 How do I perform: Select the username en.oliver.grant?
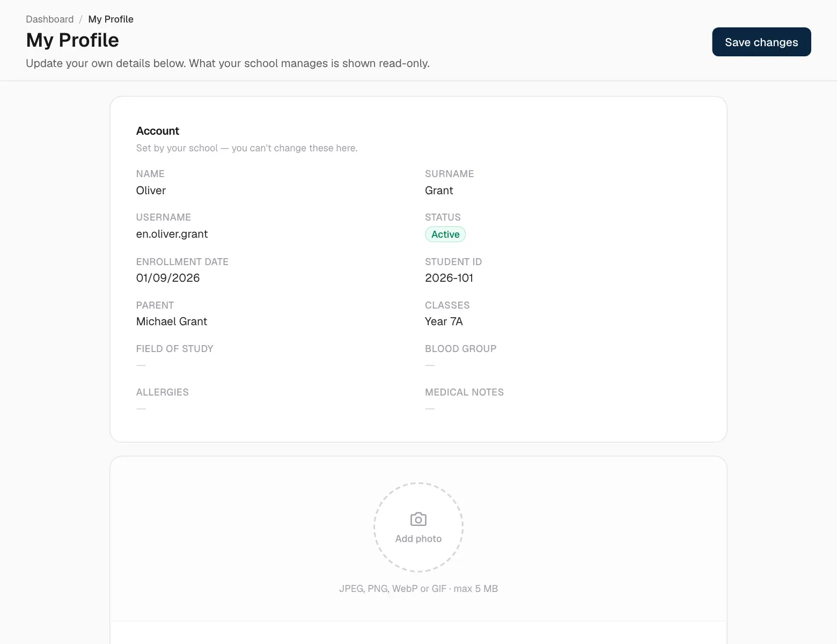pyautogui.click(x=172, y=234)
